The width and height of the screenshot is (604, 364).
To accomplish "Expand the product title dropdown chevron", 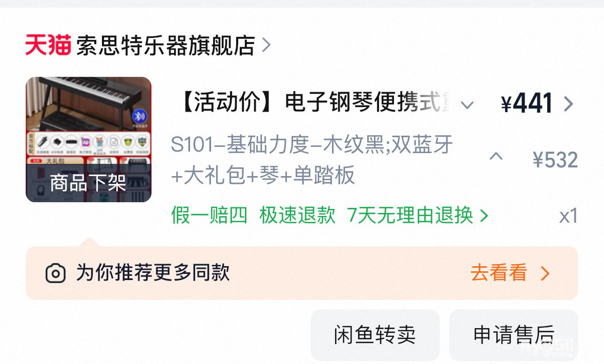I will 467,104.
